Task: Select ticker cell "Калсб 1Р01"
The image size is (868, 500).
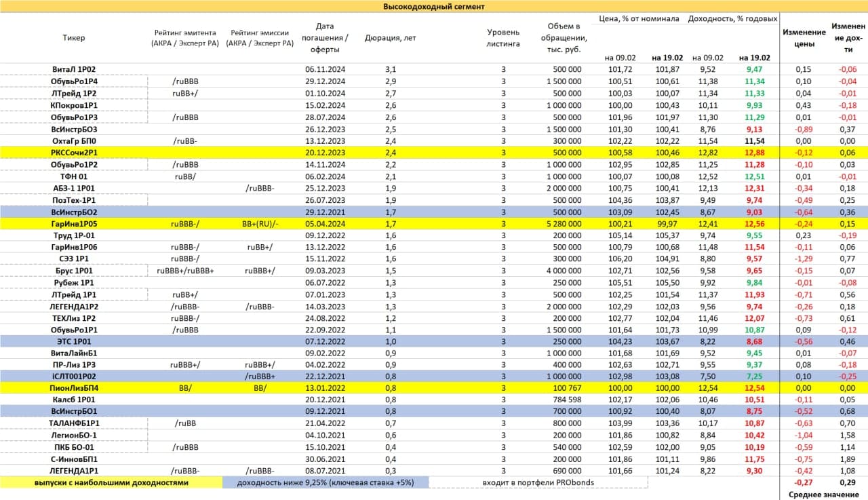Action: (x=74, y=400)
